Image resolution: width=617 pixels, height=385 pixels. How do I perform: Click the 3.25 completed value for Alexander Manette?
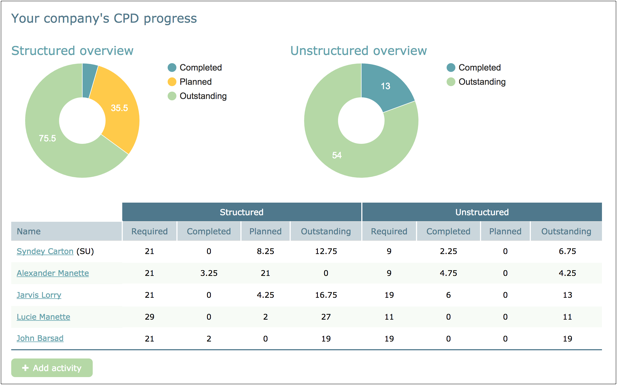tap(209, 273)
